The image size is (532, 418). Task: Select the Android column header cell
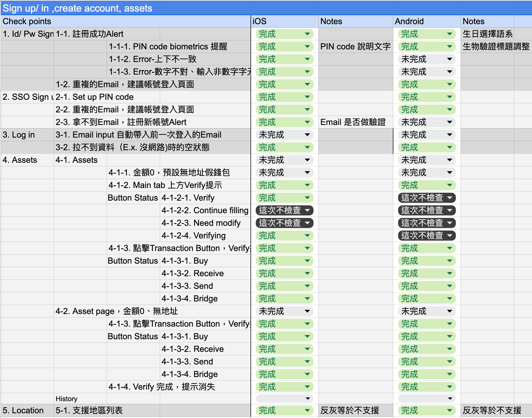(x=426, y=22)
